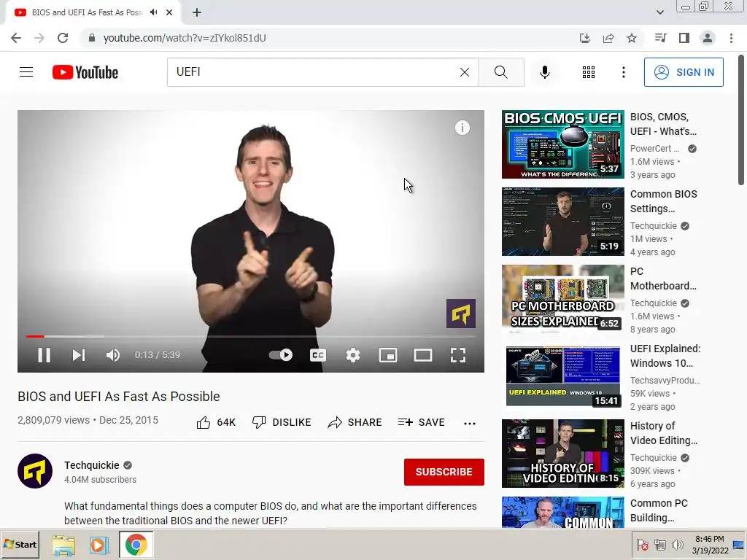Switch to theater mode
The width and height of the screenshot is (747, 560).
pyautogui.click(x=423, y=355)
